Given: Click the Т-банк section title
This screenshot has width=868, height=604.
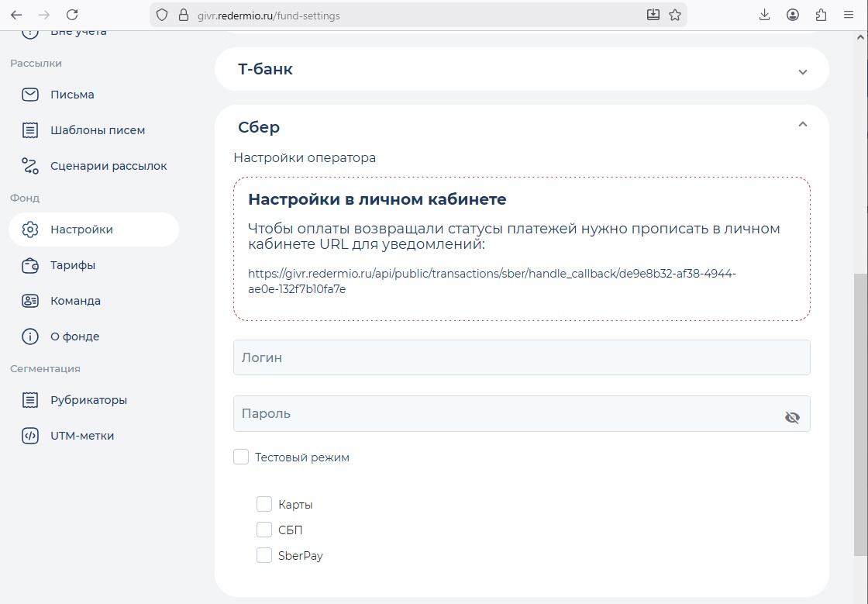Looking at the screenshot, I should point(265,69).
